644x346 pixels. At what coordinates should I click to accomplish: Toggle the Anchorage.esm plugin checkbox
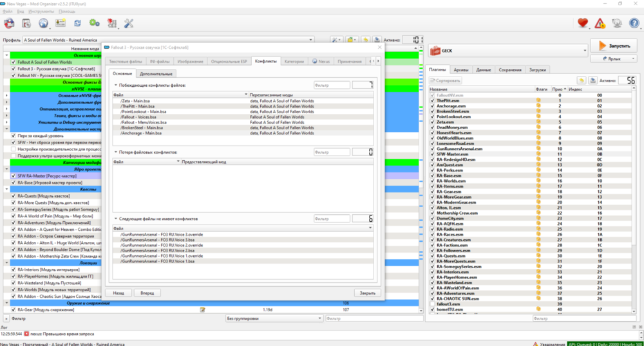coord(432,105)
